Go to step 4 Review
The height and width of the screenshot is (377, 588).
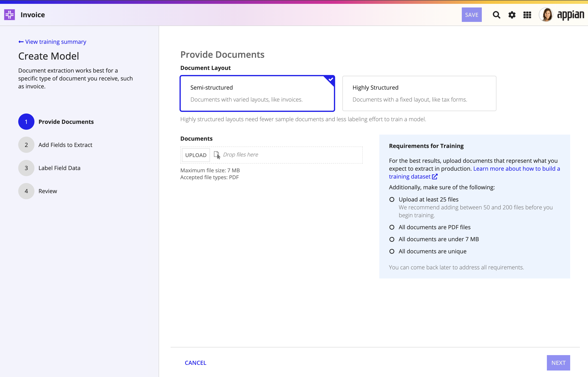click(x=38, y=191)
